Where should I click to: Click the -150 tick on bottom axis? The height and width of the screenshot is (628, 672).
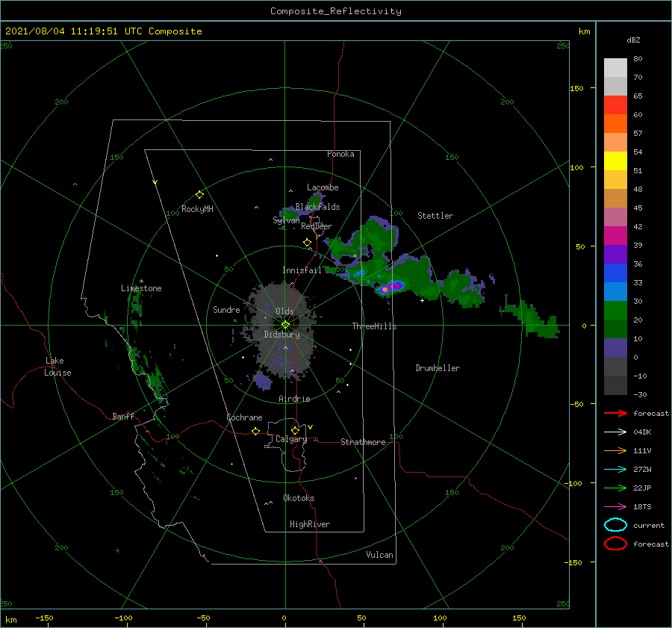point(44,618)
